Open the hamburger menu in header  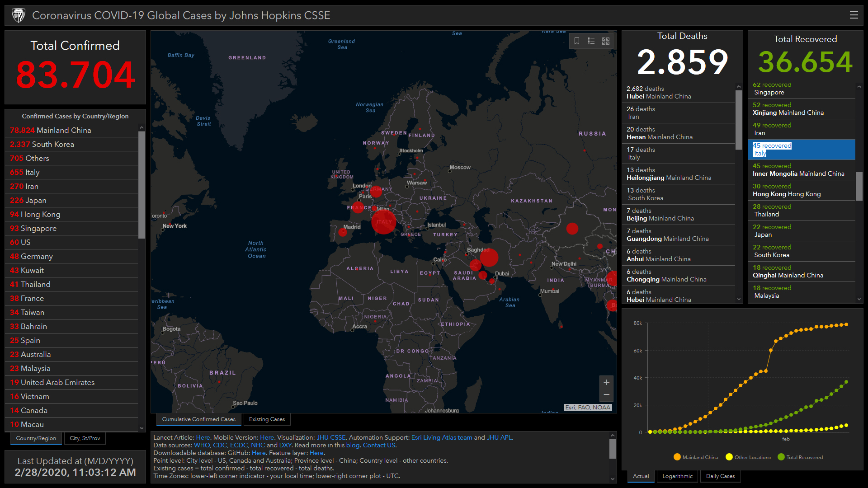pyautogui.click(x=854, y=15)
